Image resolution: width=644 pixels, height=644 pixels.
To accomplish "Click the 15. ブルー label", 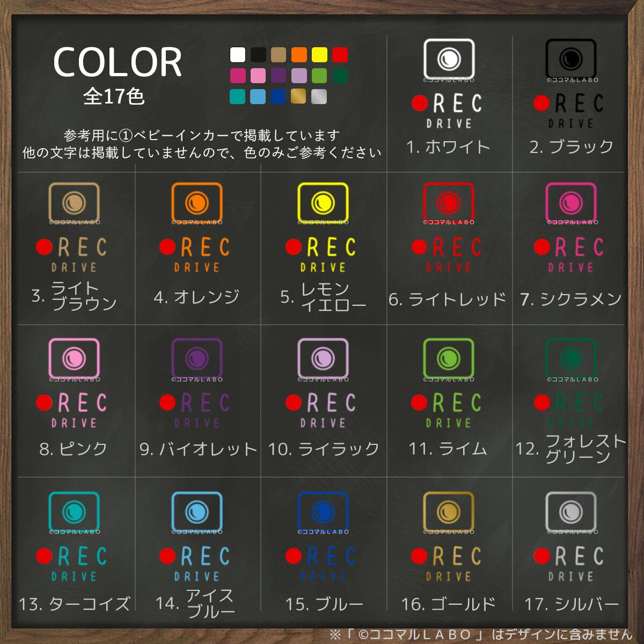I will [324, 604].
